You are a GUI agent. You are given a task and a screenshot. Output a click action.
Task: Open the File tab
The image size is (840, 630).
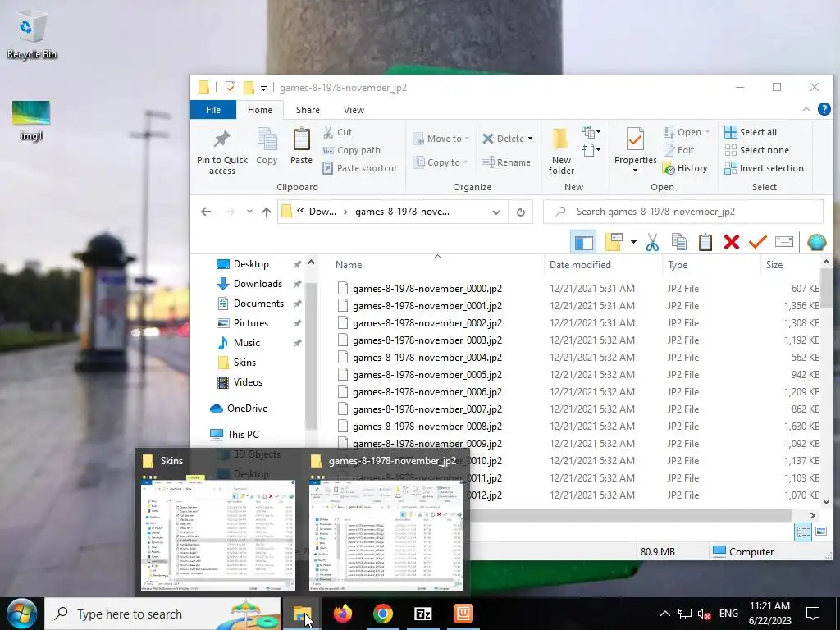coord(213,110)
